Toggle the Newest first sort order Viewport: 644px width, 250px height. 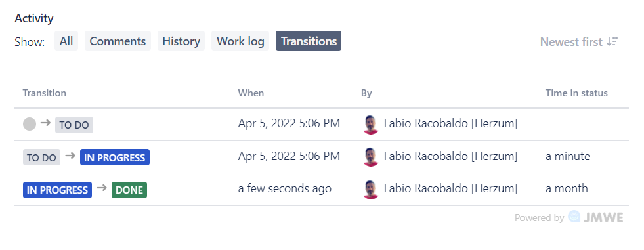(x=579, y=41)
